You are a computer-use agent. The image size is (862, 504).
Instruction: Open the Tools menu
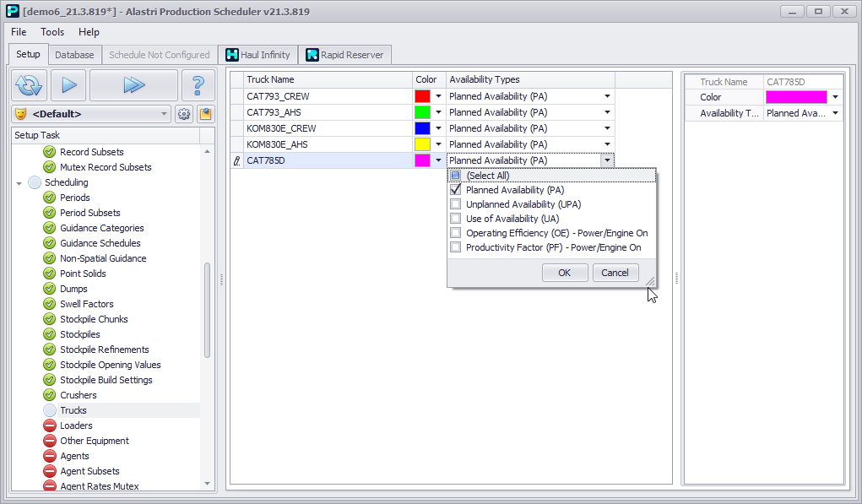coord(52,32)
